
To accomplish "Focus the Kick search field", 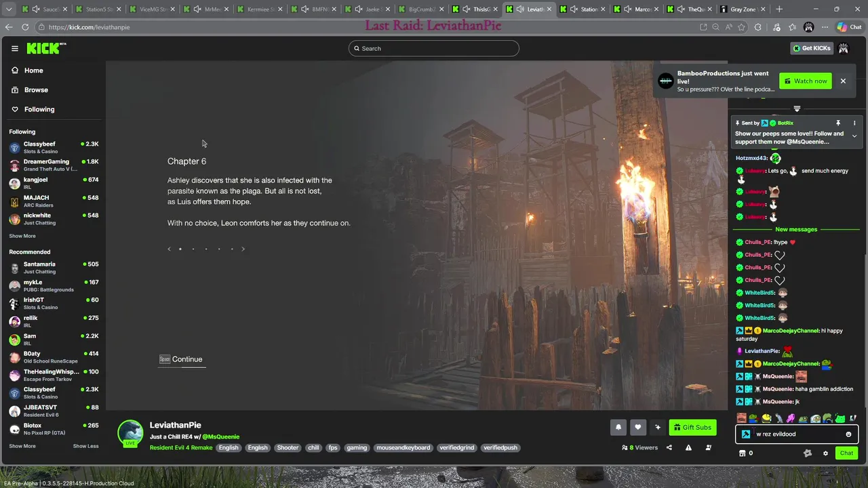I will [x=434, y=48].
